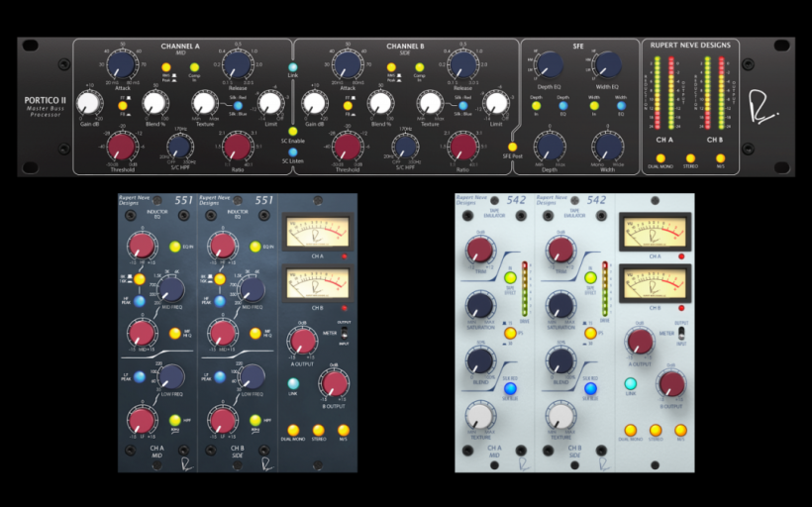
Task: Click the Channel A Texture knob
Action: (x=205, y=103)
